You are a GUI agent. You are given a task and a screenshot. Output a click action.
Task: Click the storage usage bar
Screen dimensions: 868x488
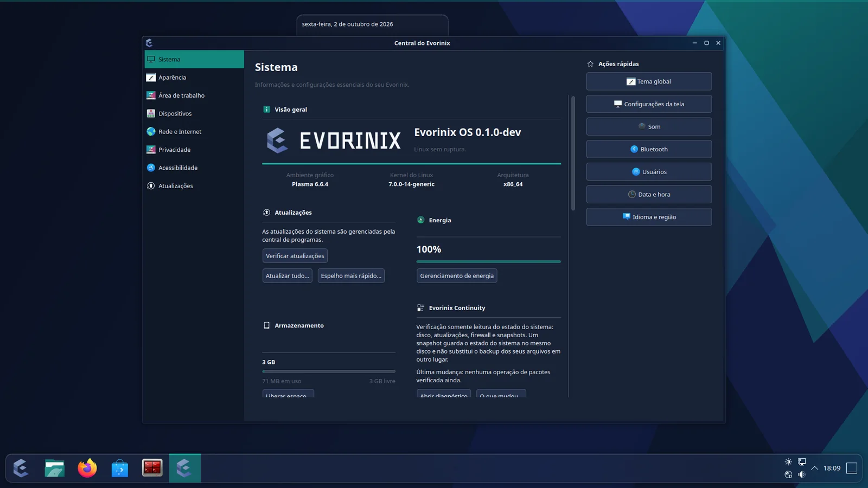click(x=329, y=371)
